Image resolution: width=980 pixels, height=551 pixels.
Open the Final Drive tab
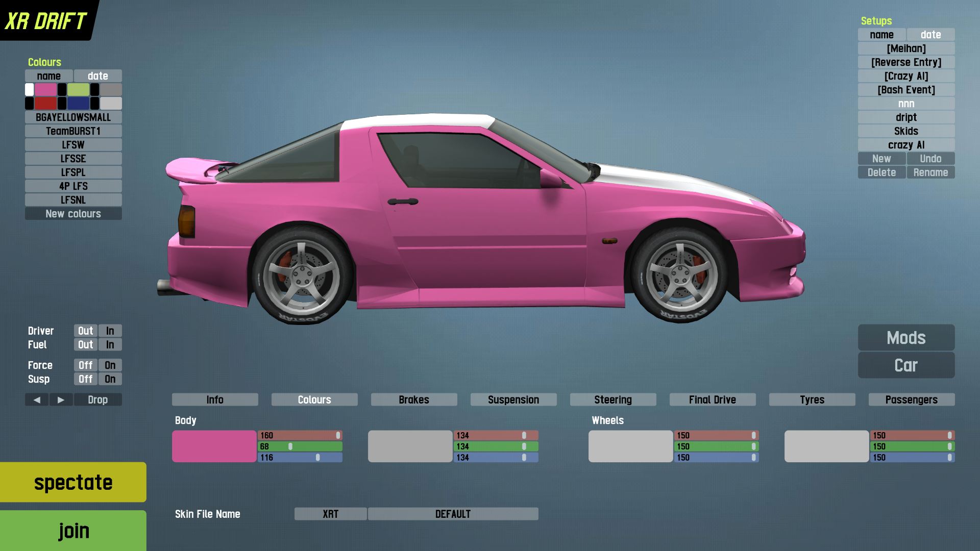pyautogui.click(x=712, y=400)
